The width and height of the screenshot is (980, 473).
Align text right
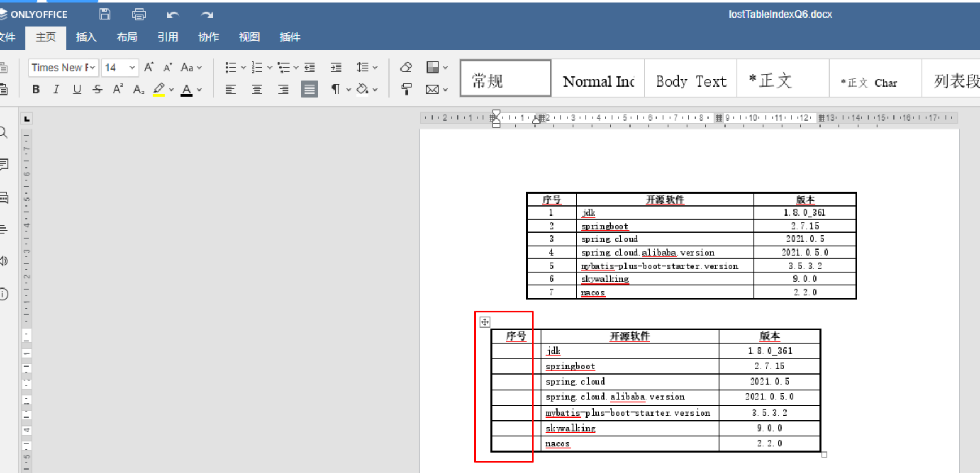pos(283,89)
